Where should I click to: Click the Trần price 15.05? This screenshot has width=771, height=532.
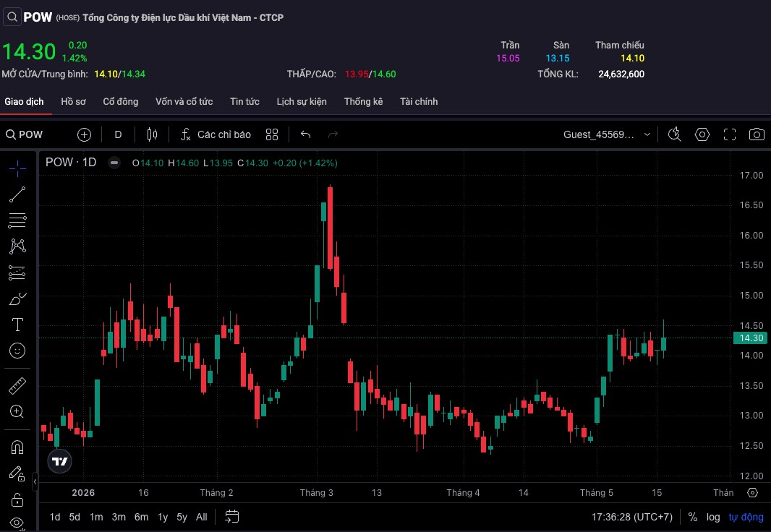coord(508,59)
